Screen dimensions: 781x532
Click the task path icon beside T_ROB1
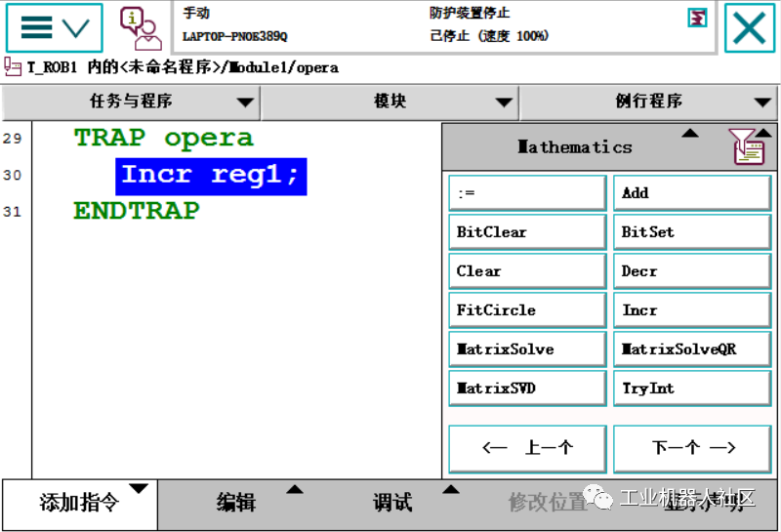pyautogui.click(x=13, y=66)
